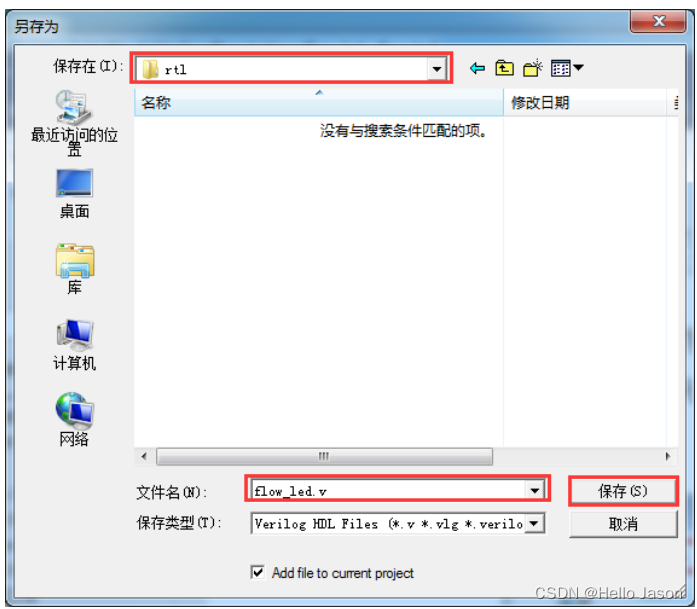This screenshot has height=609, width=697.
Task: Expand the file name dropdown arrow
Action: coord(535,490)
